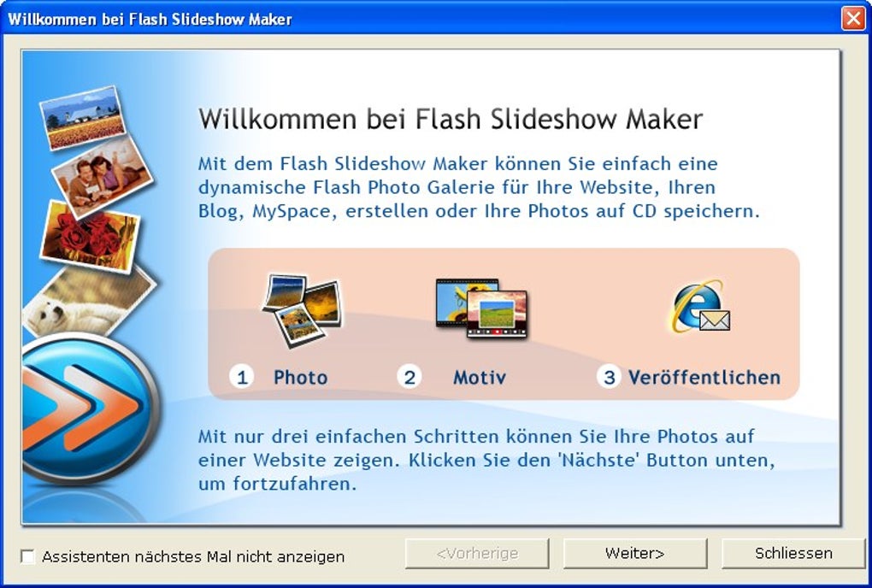This screenshot has height=588, width=872.
Task: Click the number 1 circle badge
Action: 242,378
